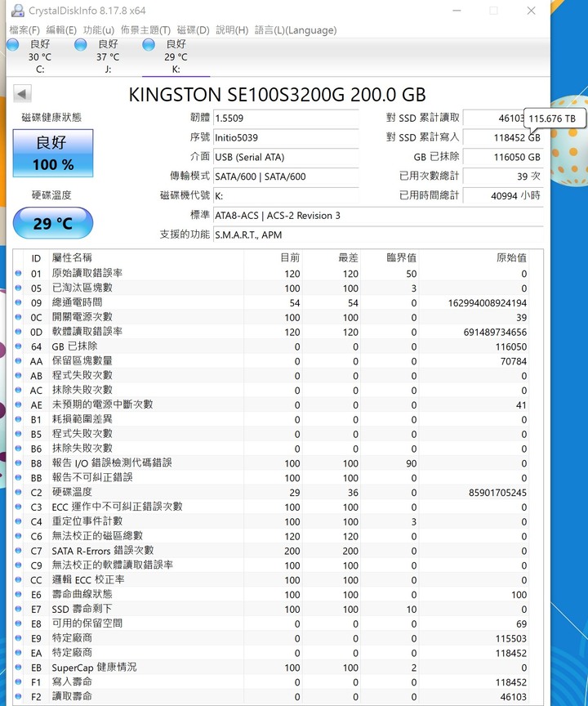Viewport: 588px width, 706px height.
Task: Click the power on count value 39 次
Action: [x=502, y=176]
